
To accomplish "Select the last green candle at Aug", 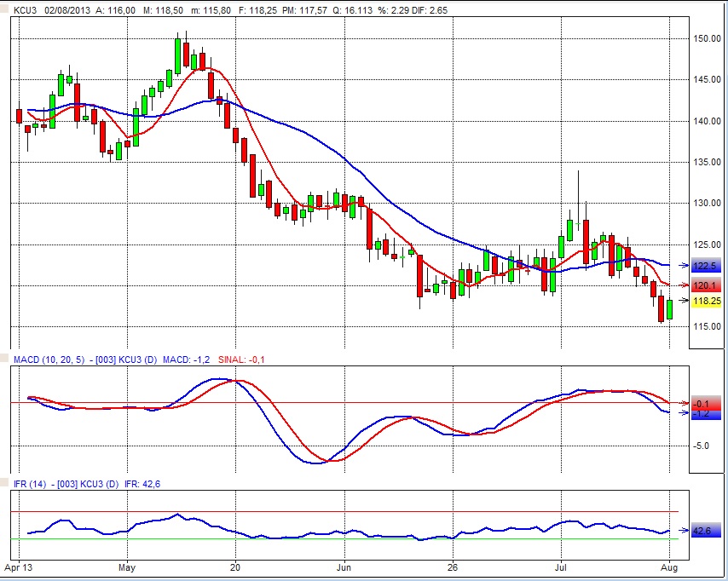I will pos(670,309).
